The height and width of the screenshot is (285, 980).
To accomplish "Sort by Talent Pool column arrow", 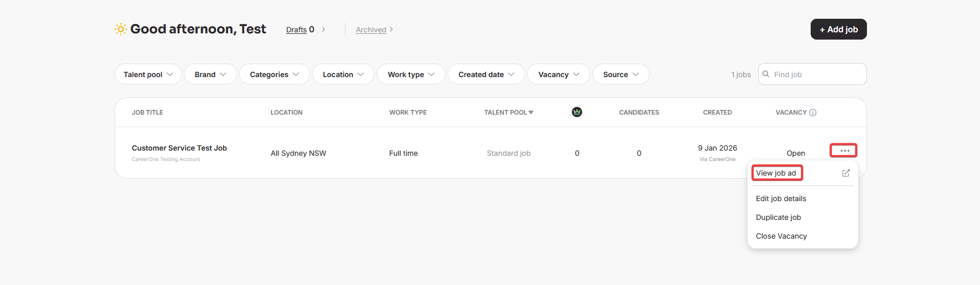I will [531, 113].
